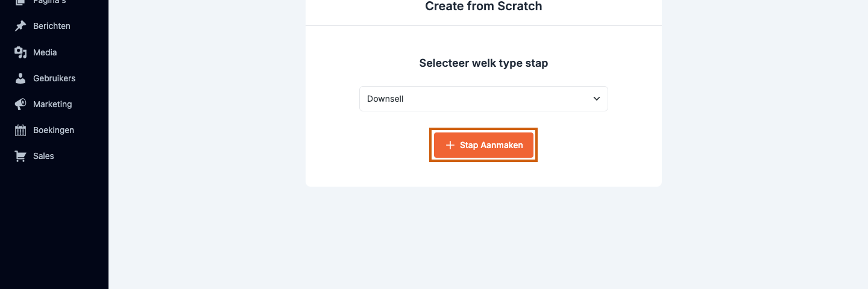Viewport: 868px width, 289px height.
Task: Open the Gebruikers menu entry
Action: click(x=54, y=78)
